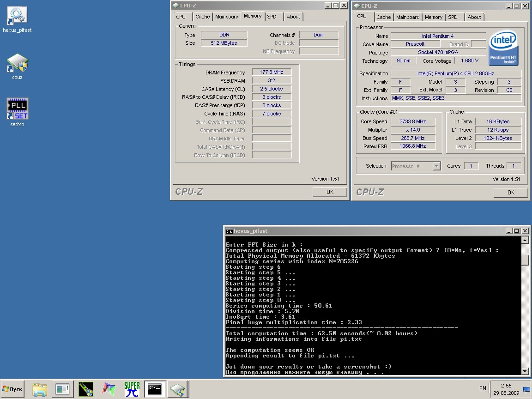
Task: Click console scrollbar down arrow
Action: [525, 371]
